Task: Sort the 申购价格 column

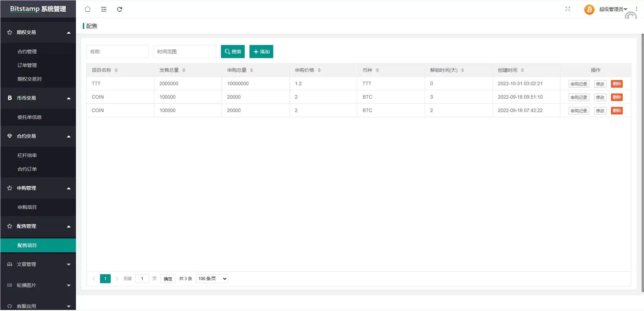Action: click(319, 70)
